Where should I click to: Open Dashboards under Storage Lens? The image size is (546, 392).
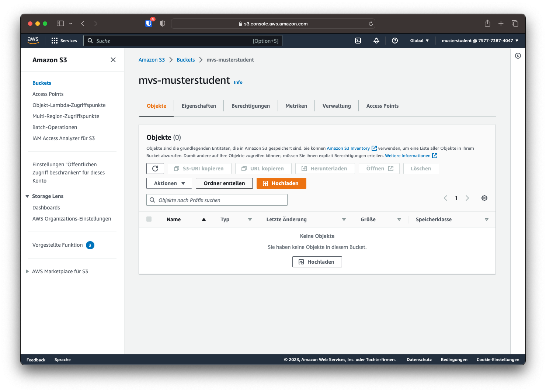46,208
